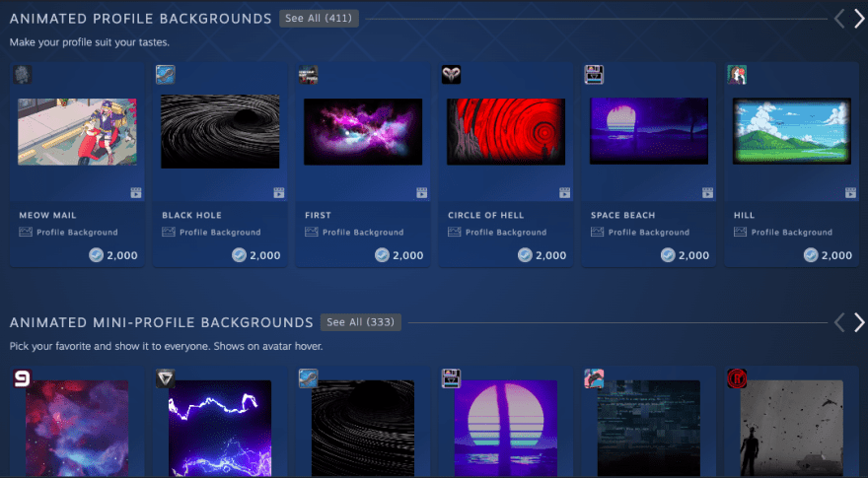Click the game icon above Meow Mail
The width and height of the screenshot is (868, 478).
[x=23, y=75]
